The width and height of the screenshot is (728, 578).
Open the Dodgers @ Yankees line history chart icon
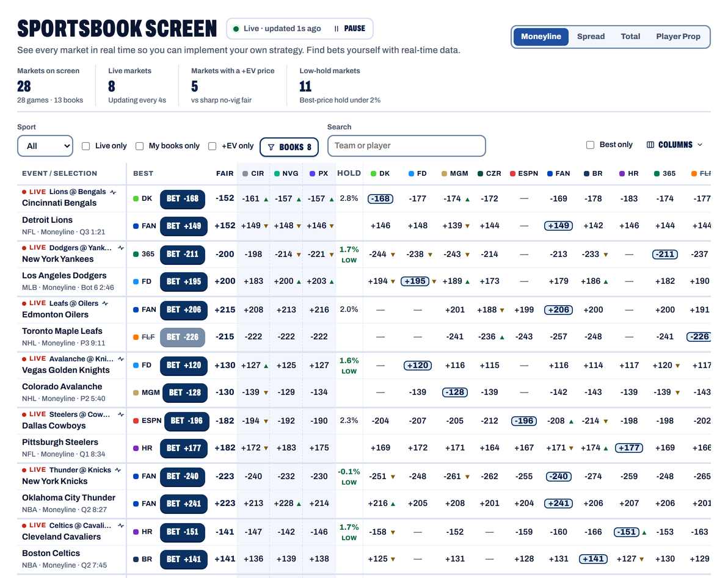pos(121,248)
